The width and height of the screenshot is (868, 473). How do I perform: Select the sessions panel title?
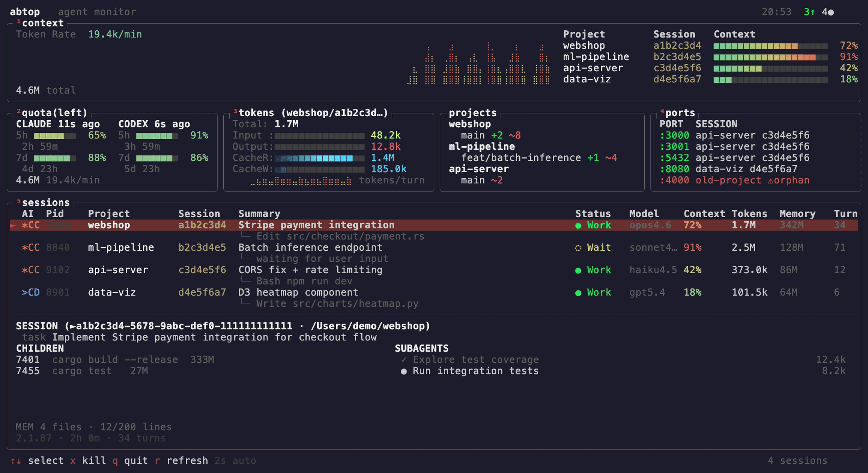click(45, 203)
